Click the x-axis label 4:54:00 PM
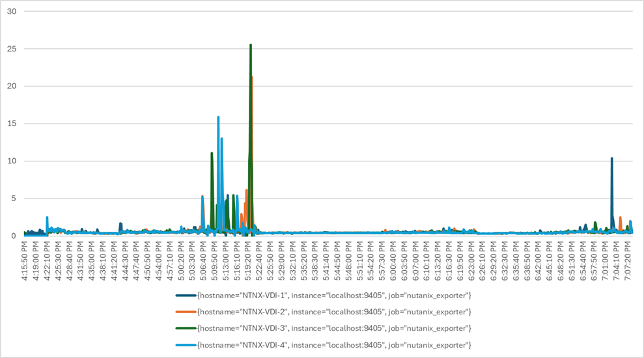Screen dimensions: 644x358 158,261
